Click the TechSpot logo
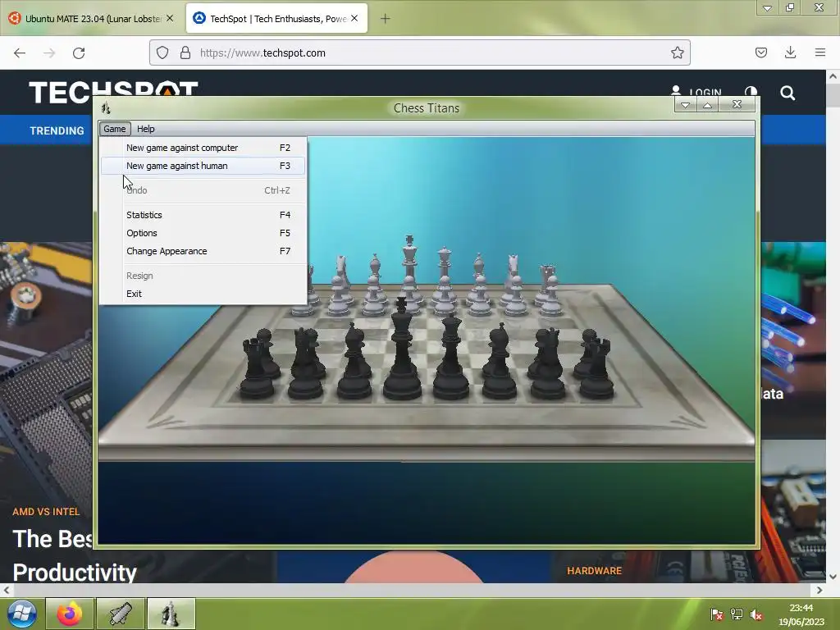Viewport: 840px width, 630px height. tap(113, 91)
